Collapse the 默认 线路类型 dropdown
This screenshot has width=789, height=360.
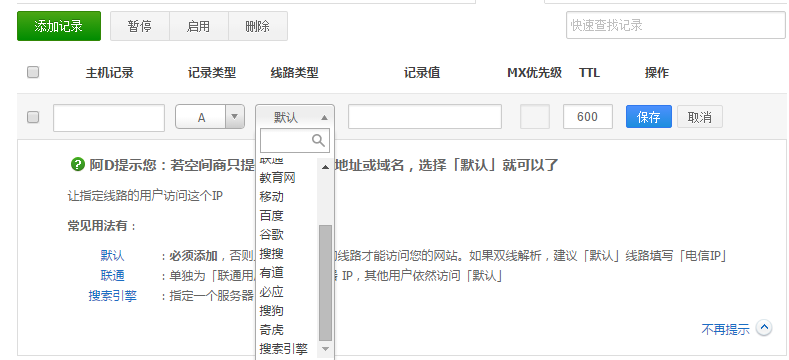[x=295, y=117]
